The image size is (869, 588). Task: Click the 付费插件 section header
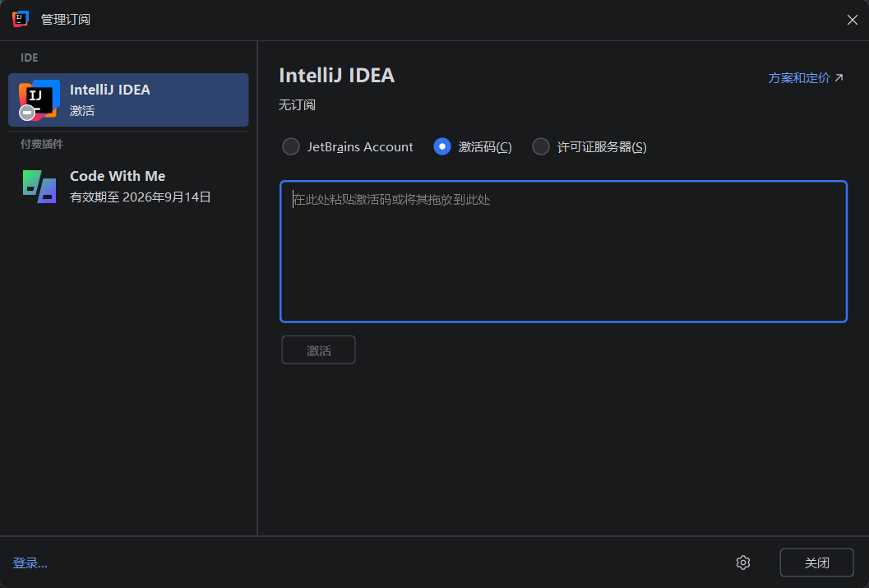42,144
